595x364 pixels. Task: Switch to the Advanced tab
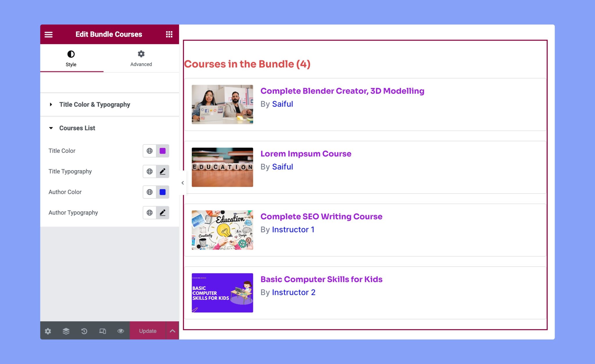pos(141,58)
